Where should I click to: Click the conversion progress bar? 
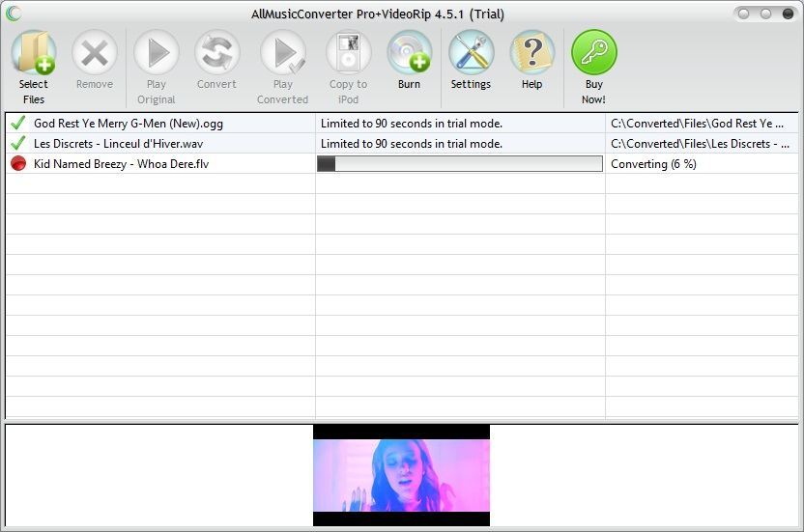pyautogui.click(x=460, y=164)
